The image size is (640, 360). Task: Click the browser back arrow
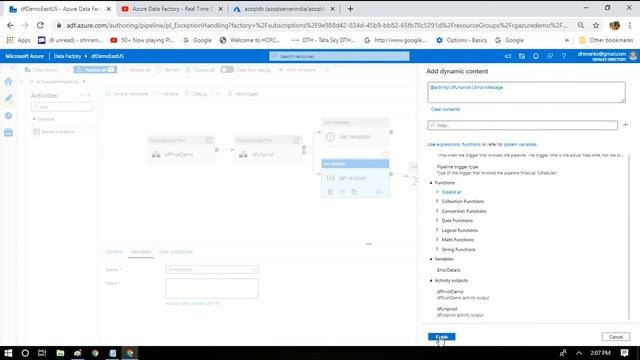click(10, 25)
